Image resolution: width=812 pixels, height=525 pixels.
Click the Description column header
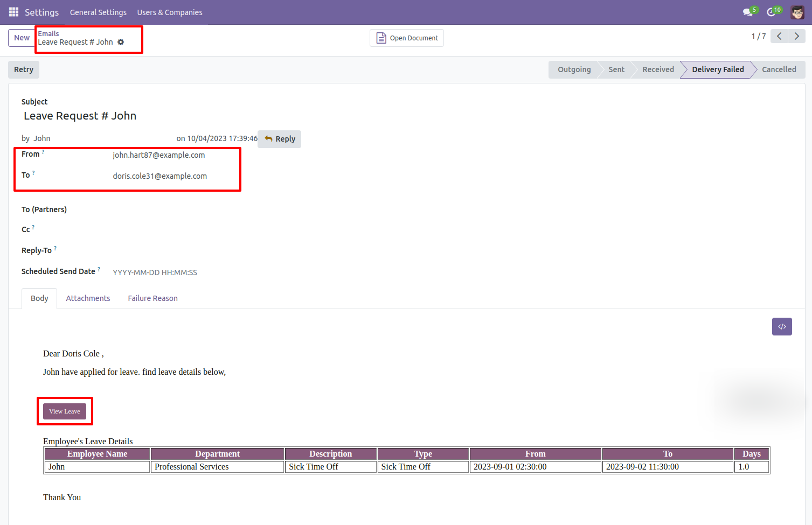pyautogui.click(x=330, y=454)
